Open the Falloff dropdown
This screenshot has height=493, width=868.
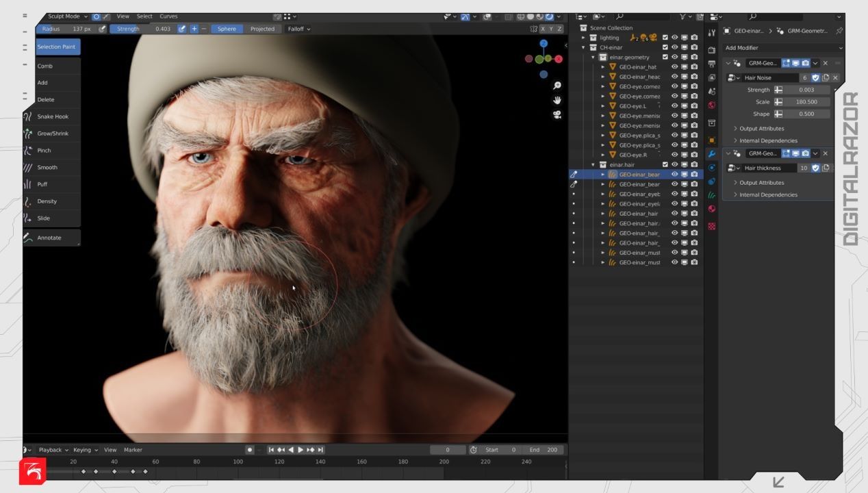tap(298, 29)
